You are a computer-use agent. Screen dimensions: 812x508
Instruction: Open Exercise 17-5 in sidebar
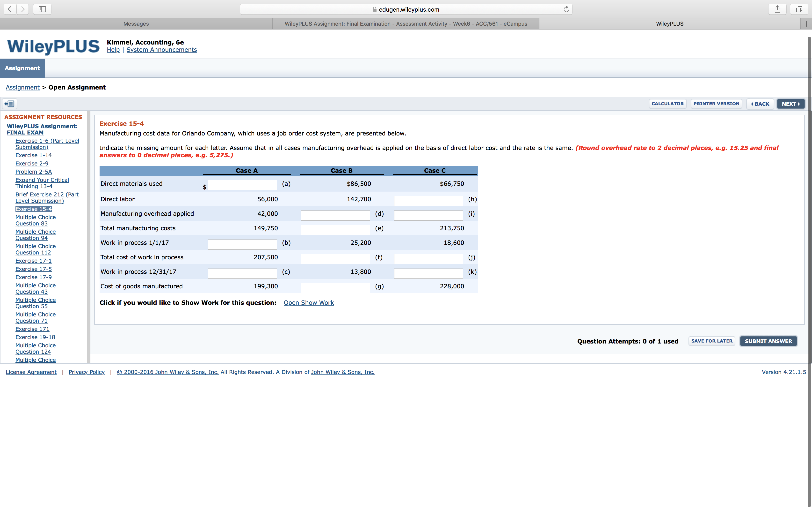click(34, 269)
